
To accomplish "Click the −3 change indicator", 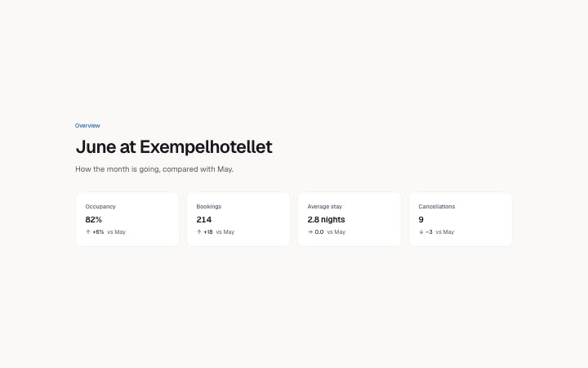I will click(x=429, y=232).
